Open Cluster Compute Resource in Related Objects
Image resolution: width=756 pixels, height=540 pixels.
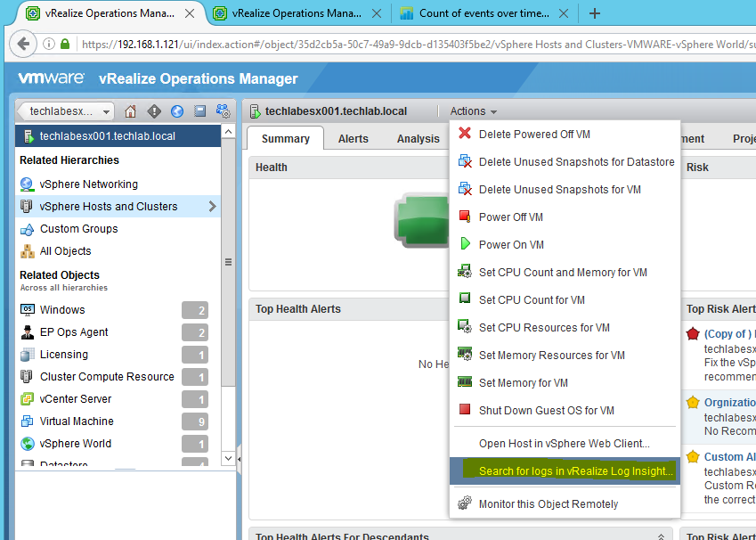(x=107, y=376)
